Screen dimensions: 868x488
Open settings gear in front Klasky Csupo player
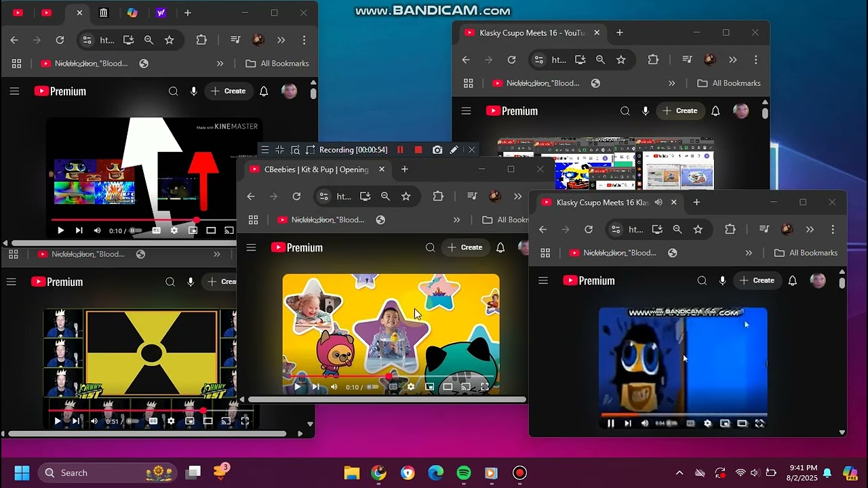707,423
